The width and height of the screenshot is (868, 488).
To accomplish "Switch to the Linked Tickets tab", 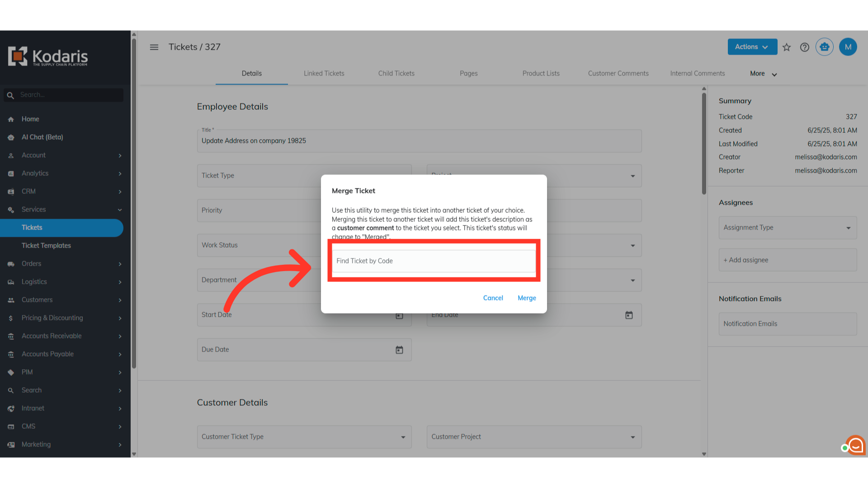I will [x=324, y=73].
